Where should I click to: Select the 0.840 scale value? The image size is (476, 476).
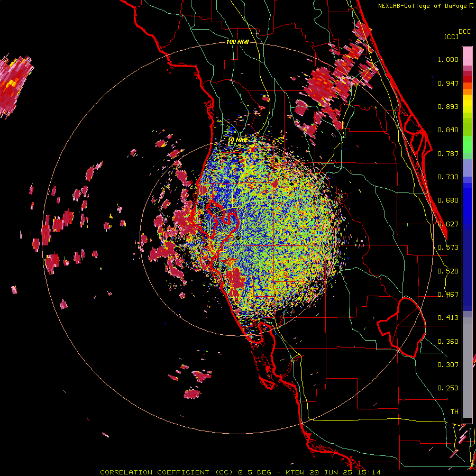pos(448,130)
